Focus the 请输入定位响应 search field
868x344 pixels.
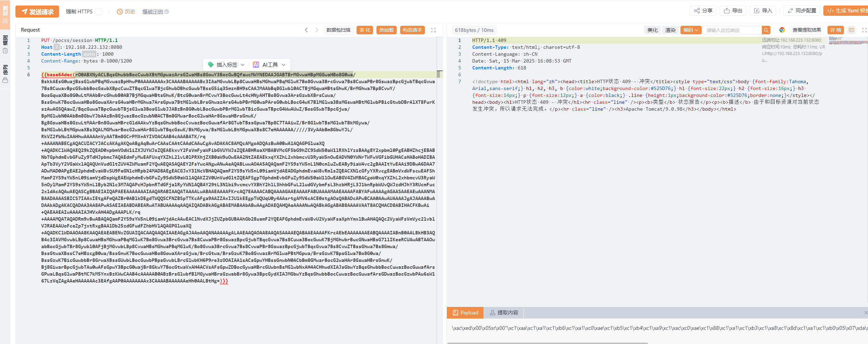point(732,30)
